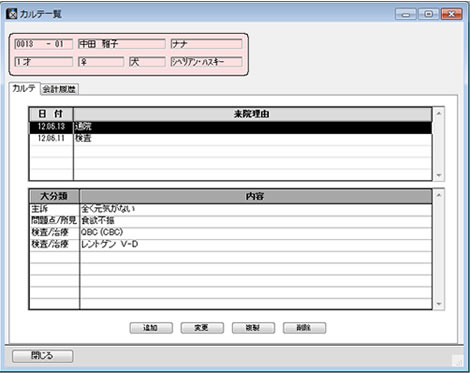Click the pet name field ナナ
The width and height of the screenshot is (470, 373).
[206, 44]
